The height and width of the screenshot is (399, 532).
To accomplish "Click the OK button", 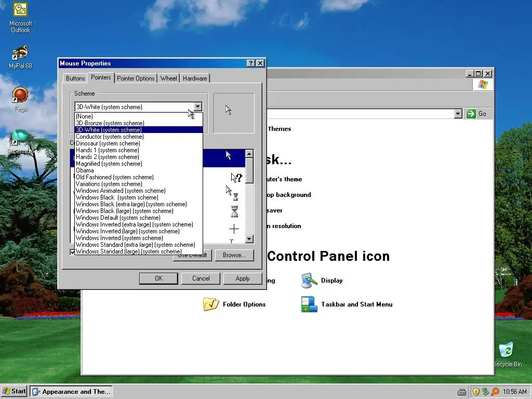I will (158, 278).
